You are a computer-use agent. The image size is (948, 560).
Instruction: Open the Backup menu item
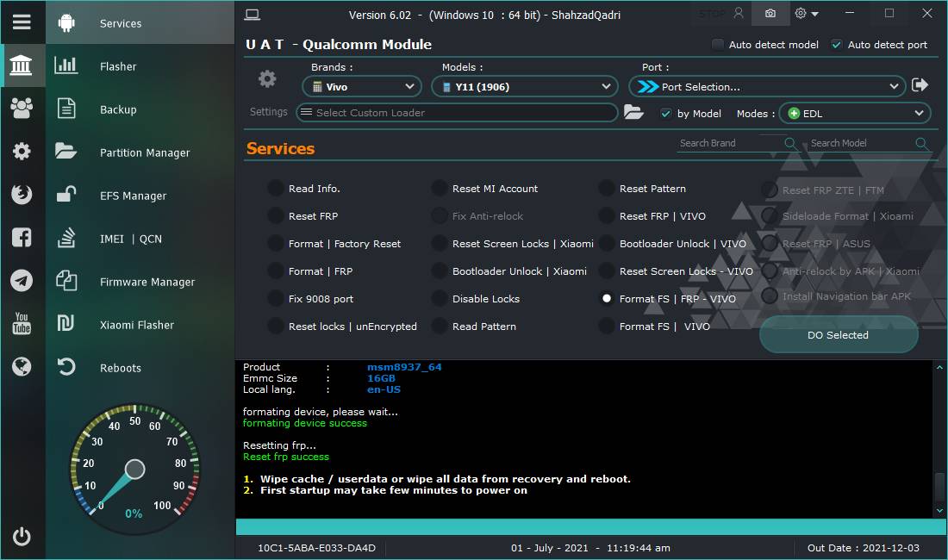140,109
